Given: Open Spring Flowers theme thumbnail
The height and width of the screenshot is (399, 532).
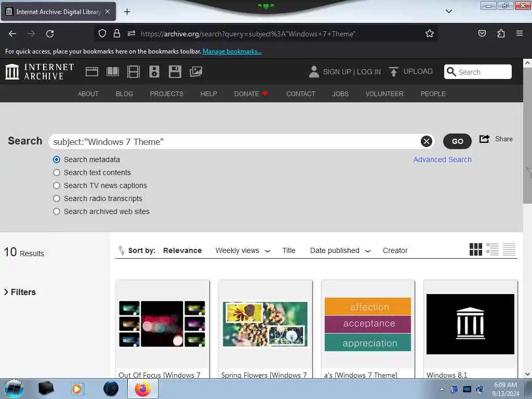Looking at the screenshot, I should tap(265, 324).
